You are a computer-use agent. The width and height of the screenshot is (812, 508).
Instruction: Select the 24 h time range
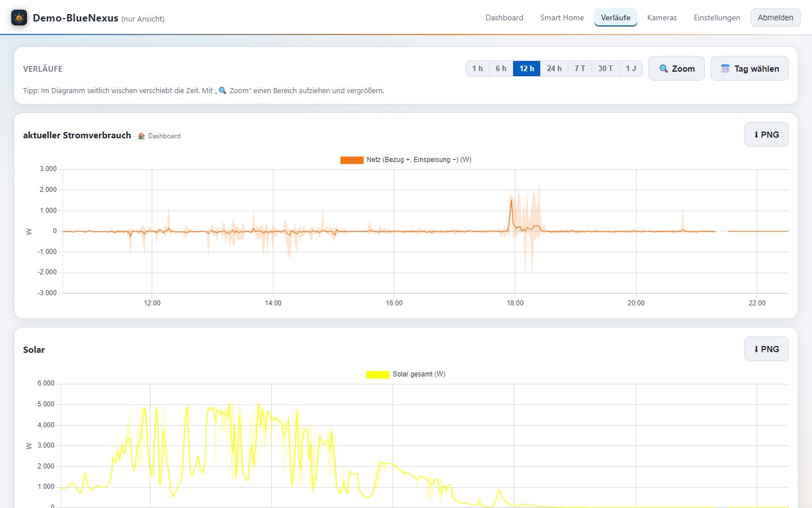[x=554, y=69]
